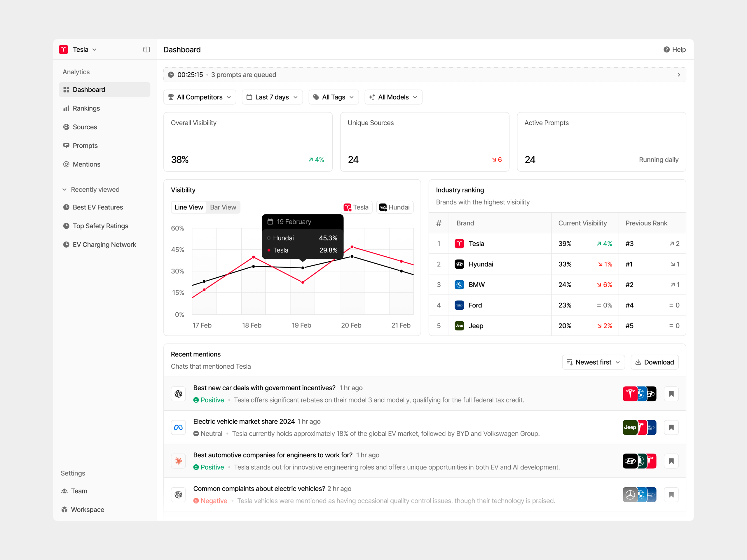The height and width of the screenshot is (560, 747).
Task: Click the Positive sentiment tag on incentives mention
Action: (x=209, y=400)
